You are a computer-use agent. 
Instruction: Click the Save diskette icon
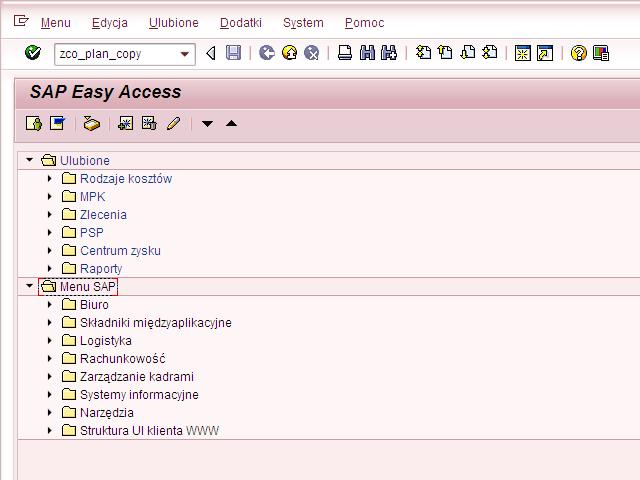(233, 53)
